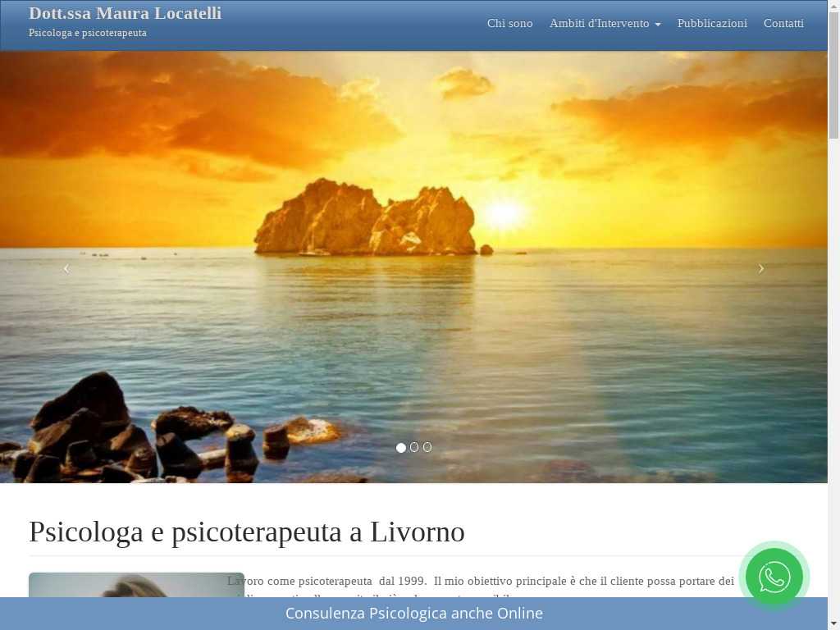Select the third carousel indicator dot
This screenshot has height=630, width=840.
[x=427, y=447]
